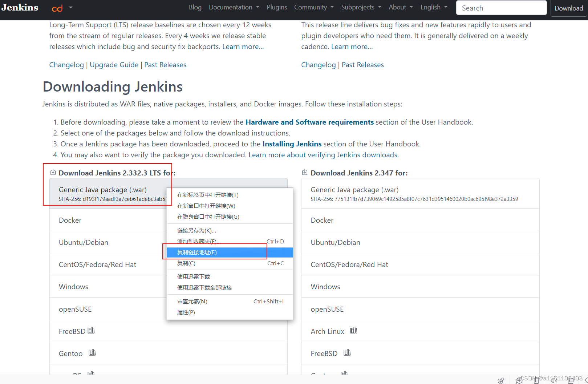Viewport: 588px width, 384px height.
Task: Click the CD Foundation logo icon
Action: click(x=57, y=8)
